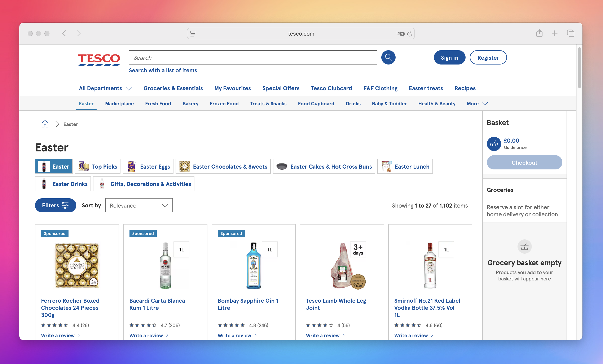Open the Sort by Relevance dropdown

[x=139, y=205]
